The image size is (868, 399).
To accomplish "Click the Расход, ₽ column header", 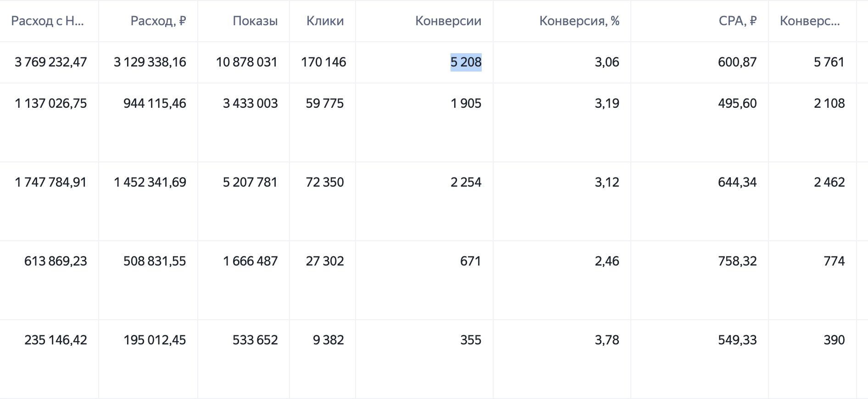I will 158,21.
